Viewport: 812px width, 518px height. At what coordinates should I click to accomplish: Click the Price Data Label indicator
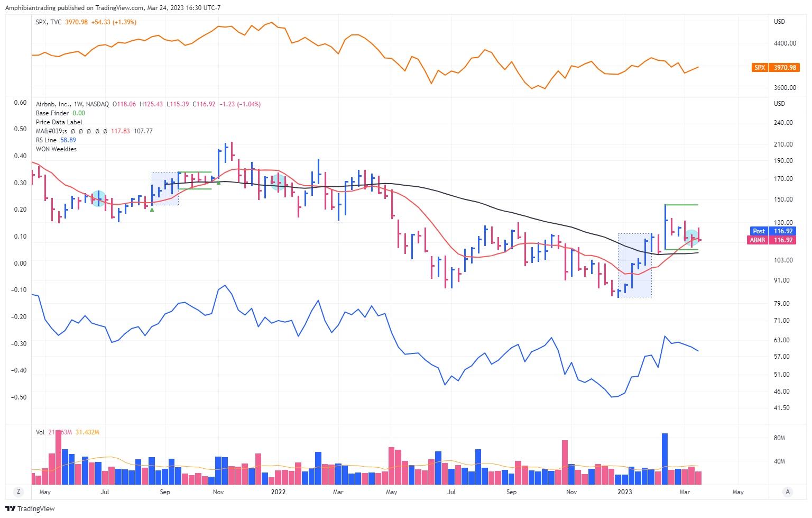59,122
